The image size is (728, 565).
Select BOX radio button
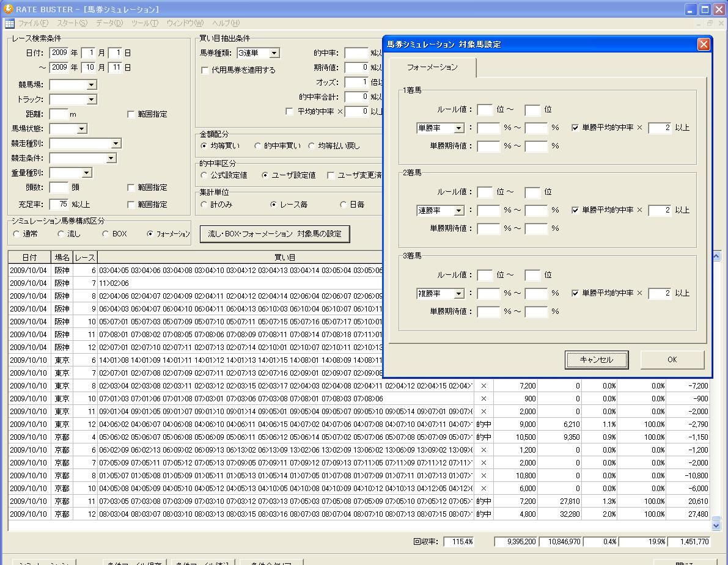coord(105,234)
